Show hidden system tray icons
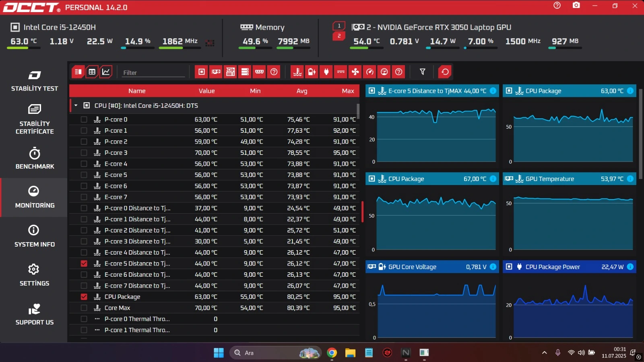Screen dimensions: 644x362 click(544, 353)
